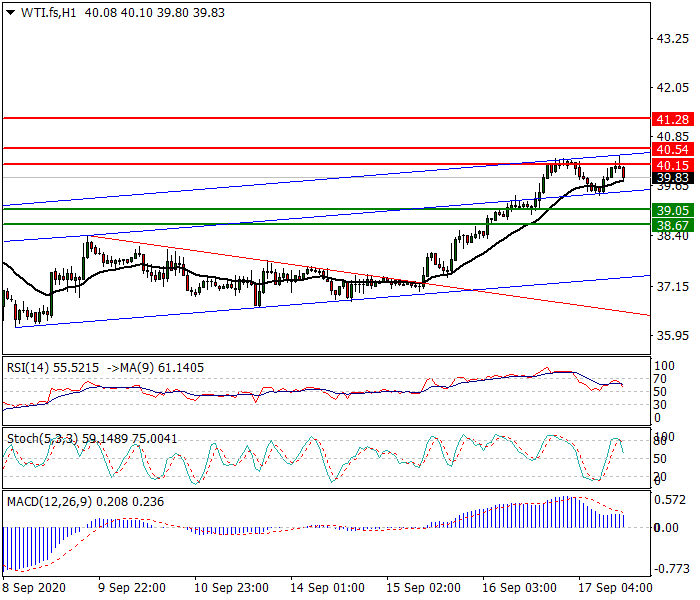Screen dimensions: 700x600
Task: Select the green 38.67 support label
Action: (x=673, y=225)
